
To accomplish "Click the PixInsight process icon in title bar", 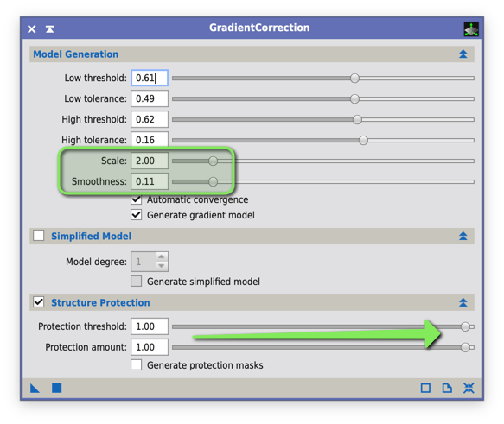I will tap(471, 29).
